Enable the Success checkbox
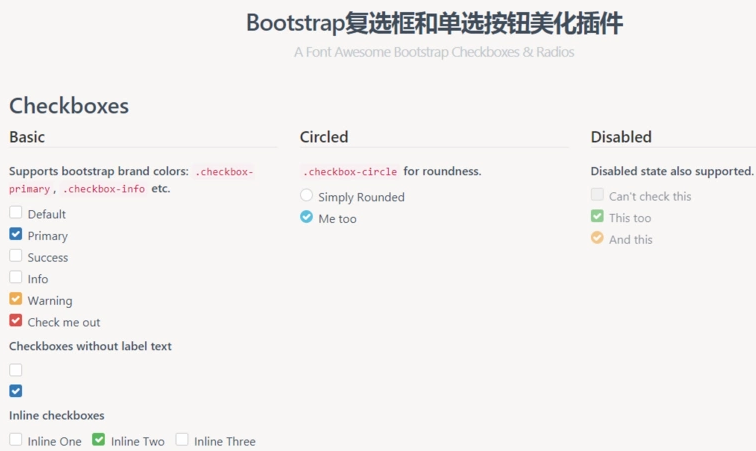 [x=16, y=256]
